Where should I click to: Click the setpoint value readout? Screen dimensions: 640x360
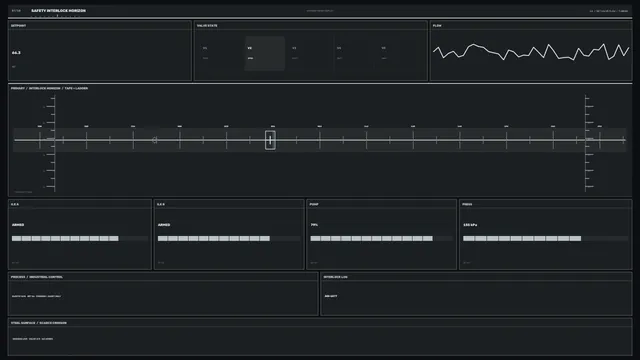[x=16, y=53]
